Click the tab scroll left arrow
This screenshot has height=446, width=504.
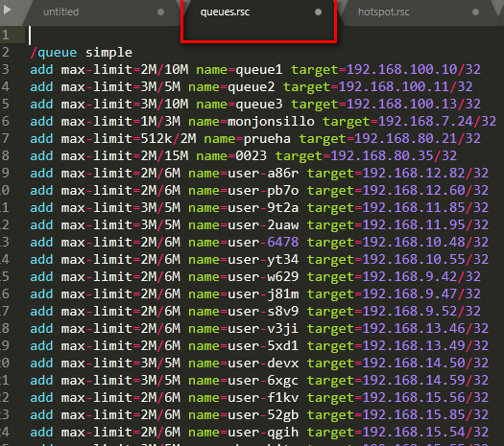tap(7, 10)
